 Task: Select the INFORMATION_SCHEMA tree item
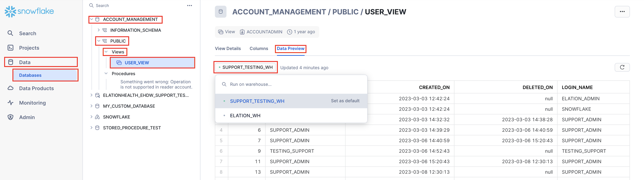(135, 30)
